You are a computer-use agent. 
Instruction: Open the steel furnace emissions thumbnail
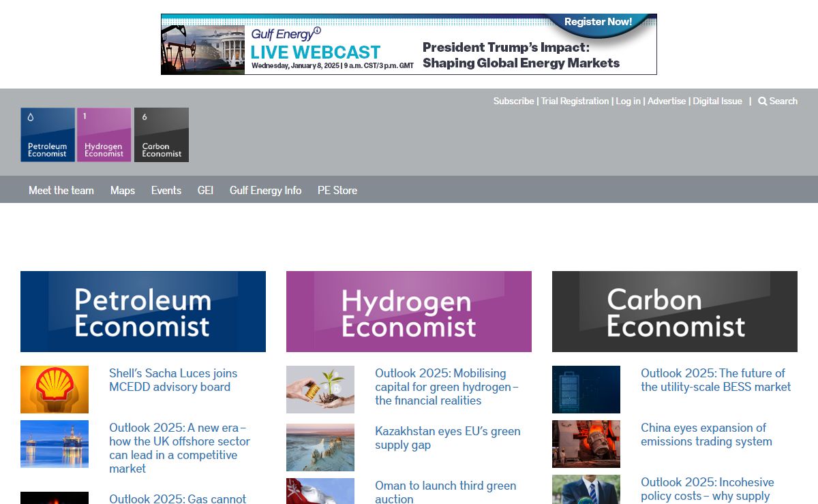(x=586, y=444)
